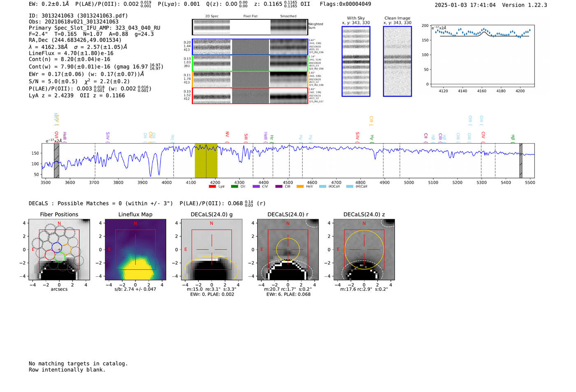This screenshot has width=576, height=392.
Task: Click the Clean Image panel
Action: [397, 61]
